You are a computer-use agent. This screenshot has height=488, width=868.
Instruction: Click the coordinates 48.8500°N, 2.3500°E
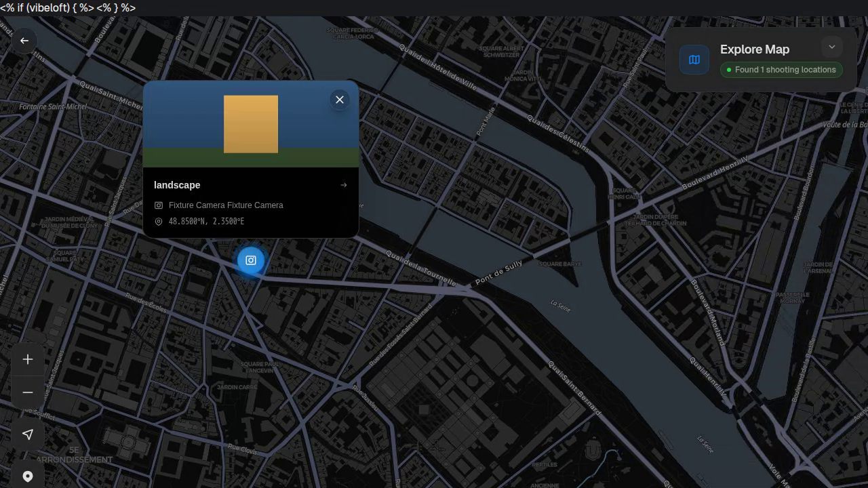(x=206, y=222)
